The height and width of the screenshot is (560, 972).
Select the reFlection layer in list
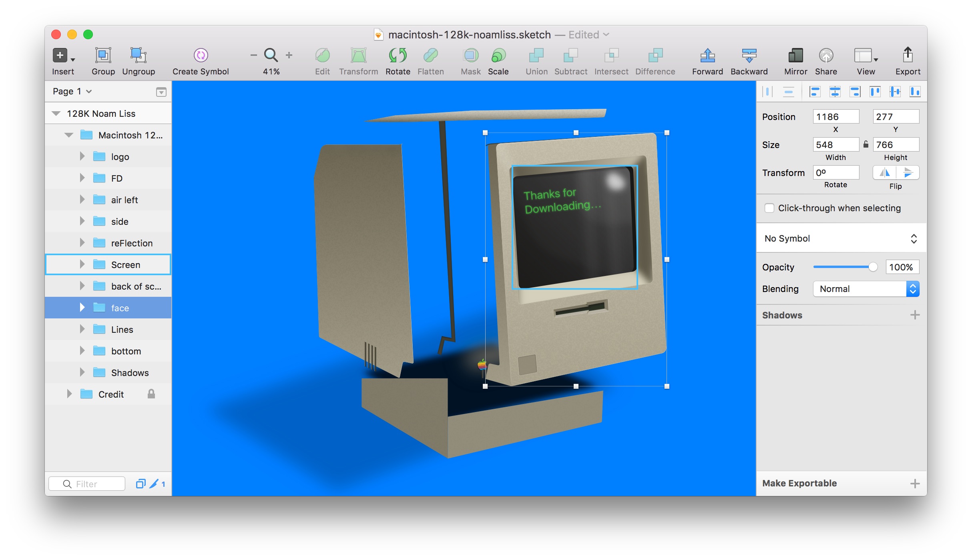coord(131,243)
